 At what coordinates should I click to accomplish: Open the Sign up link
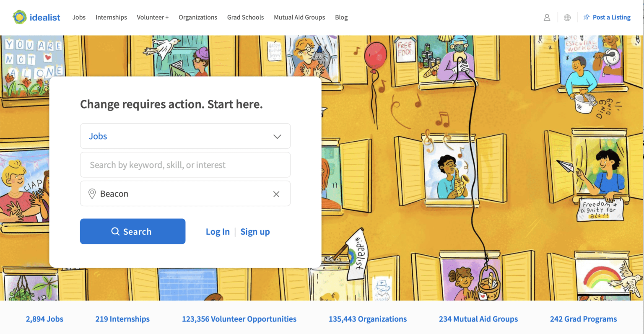pyautogui.click(x=255, y=231)
